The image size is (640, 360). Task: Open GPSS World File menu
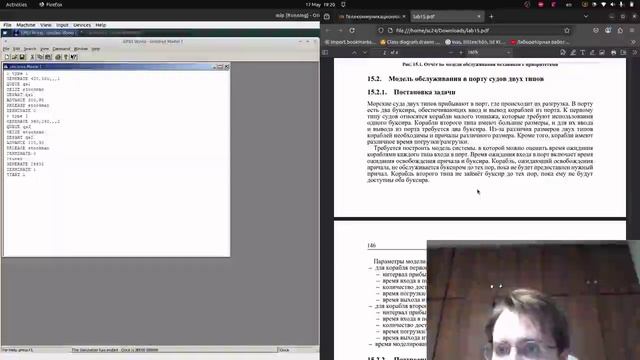point(6,49)
